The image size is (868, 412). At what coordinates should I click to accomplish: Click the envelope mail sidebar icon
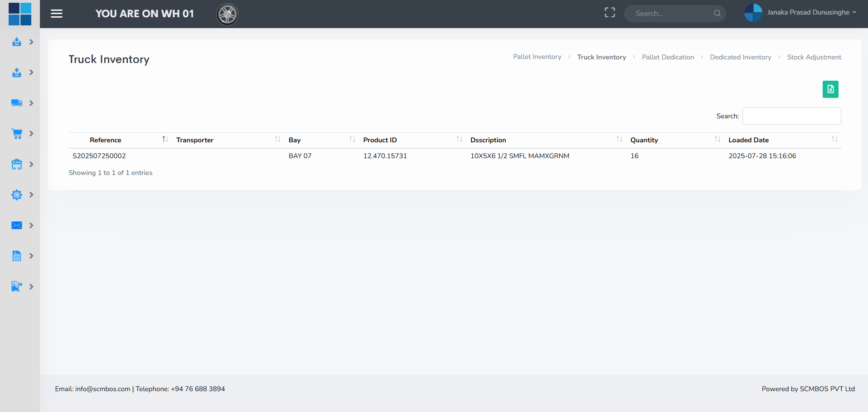click(17, 226)
